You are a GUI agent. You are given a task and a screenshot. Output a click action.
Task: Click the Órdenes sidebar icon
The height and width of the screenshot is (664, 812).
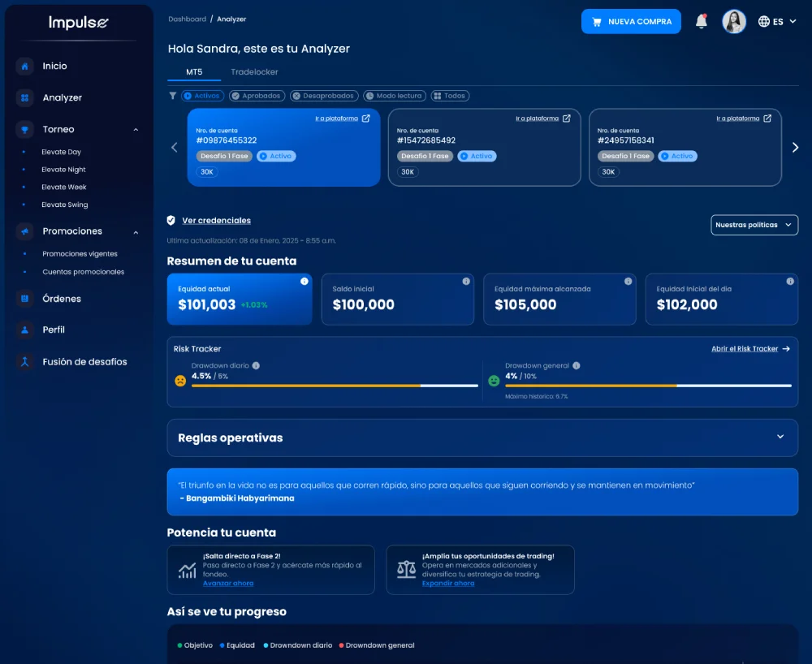tap(24, 299)
